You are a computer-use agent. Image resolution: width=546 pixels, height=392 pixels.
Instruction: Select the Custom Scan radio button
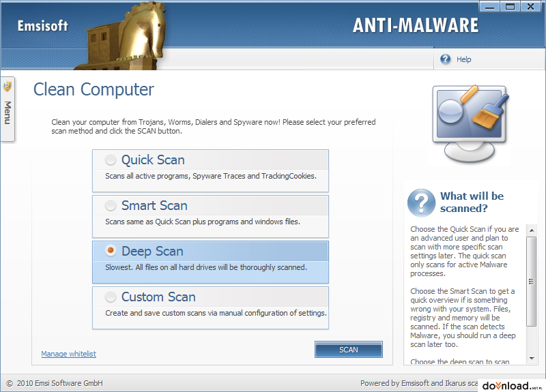(x=111, y=297)
